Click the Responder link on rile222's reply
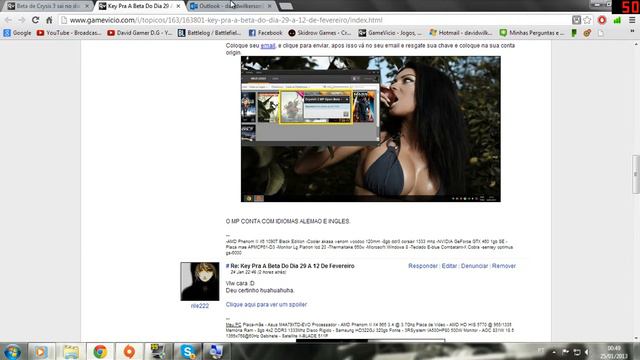Screen dimensions: 640x360 pos(423,266)
